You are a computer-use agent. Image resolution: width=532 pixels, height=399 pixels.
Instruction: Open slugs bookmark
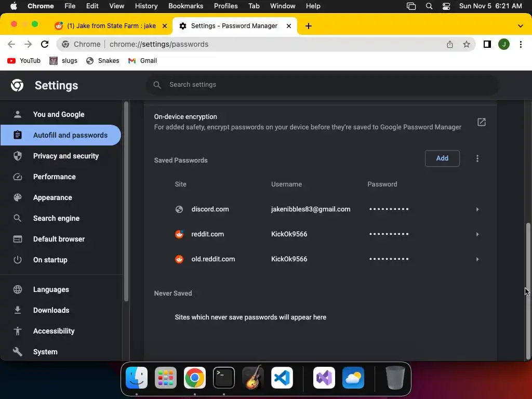coord(63,61)
